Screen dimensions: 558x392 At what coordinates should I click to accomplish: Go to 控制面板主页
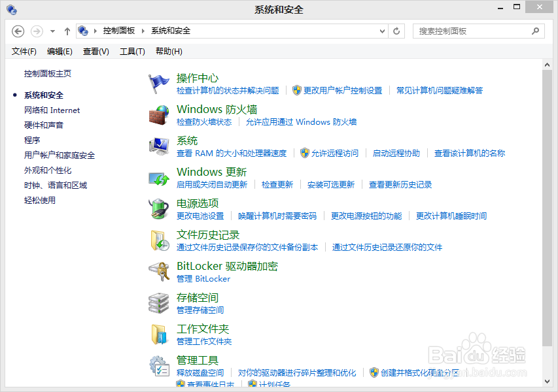(x=48, y=74)
